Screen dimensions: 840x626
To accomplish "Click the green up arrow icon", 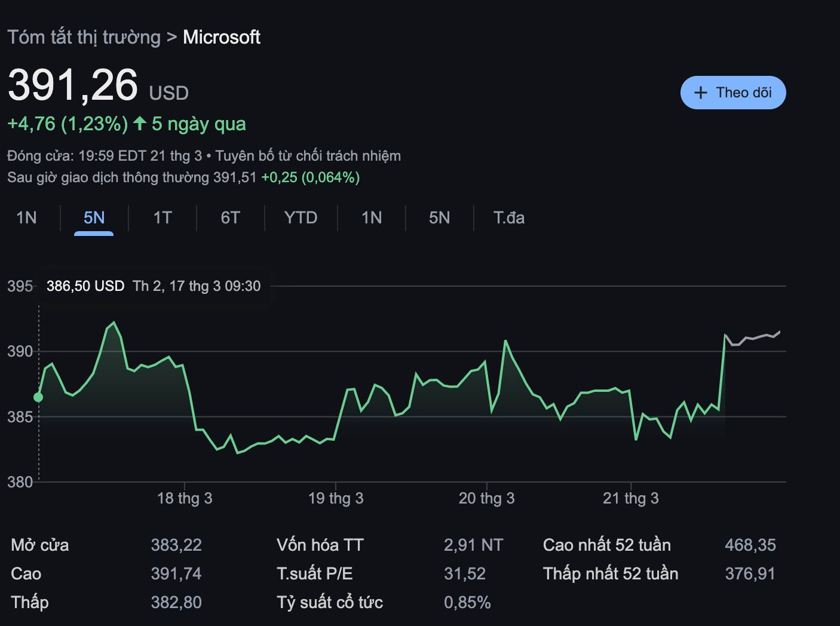I will (140, 124).
